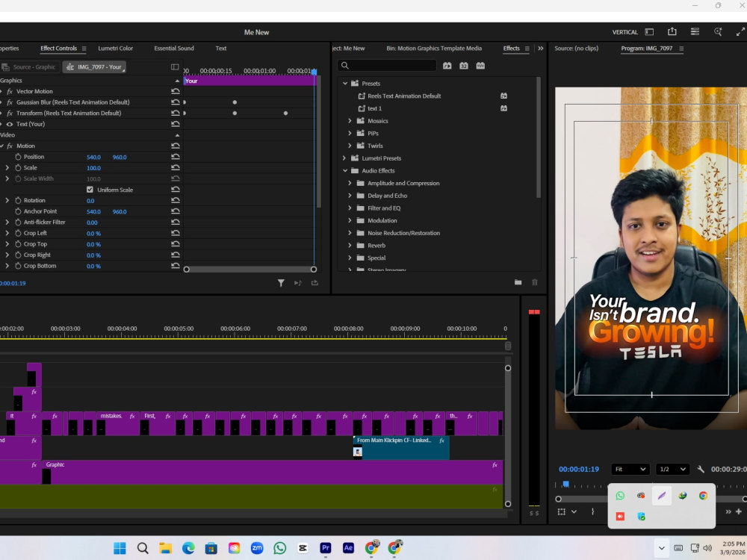Open the WhatsApp icon in tray overflow
This screenshot has height=560, width=747.
[x=620, y=496]
